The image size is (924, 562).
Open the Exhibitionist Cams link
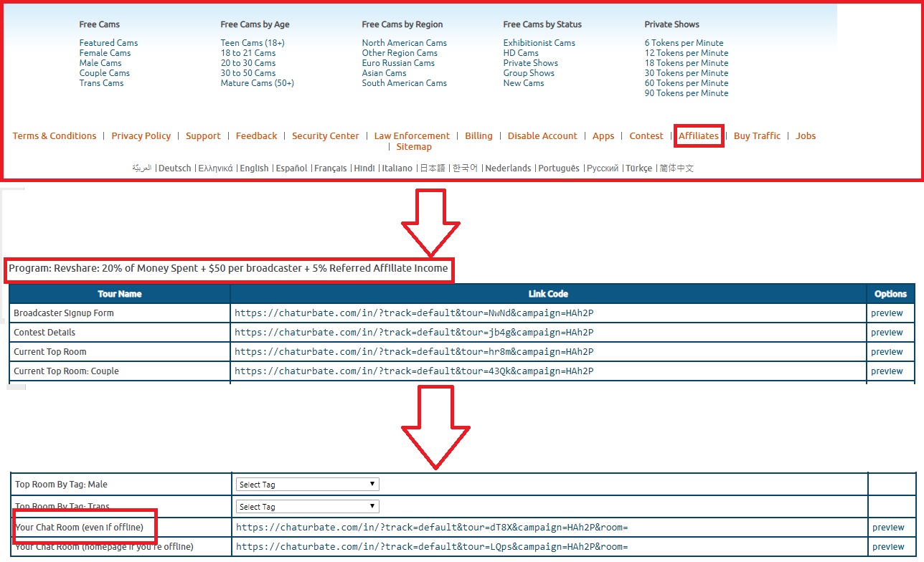click(x=539, y=43)
